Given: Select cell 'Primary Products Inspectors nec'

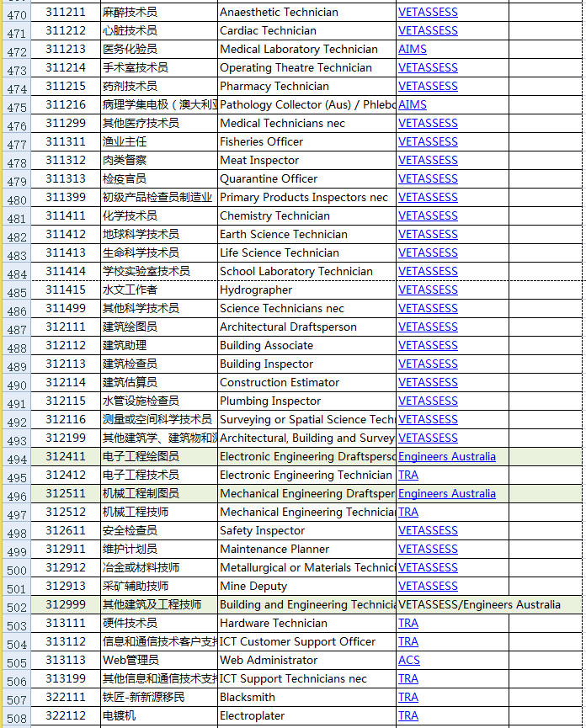Looking at the screenshot, I should [306, 197].
